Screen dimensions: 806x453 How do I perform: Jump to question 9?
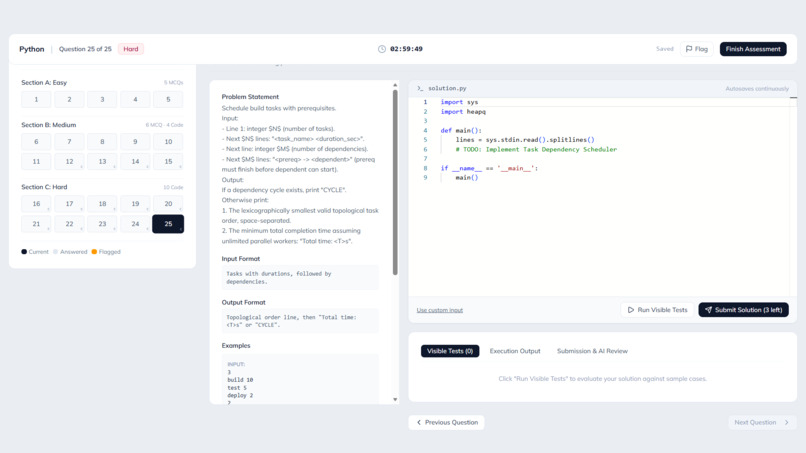point(135,141)
